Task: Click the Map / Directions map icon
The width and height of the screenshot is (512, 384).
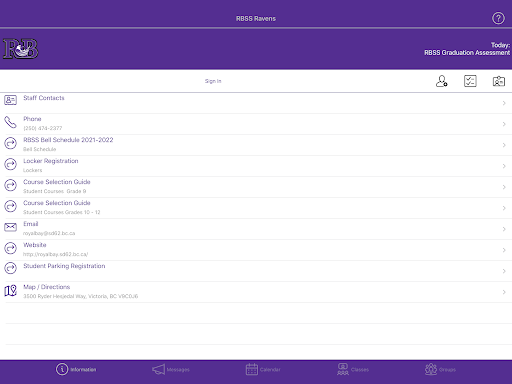Action: coord(10,291)
